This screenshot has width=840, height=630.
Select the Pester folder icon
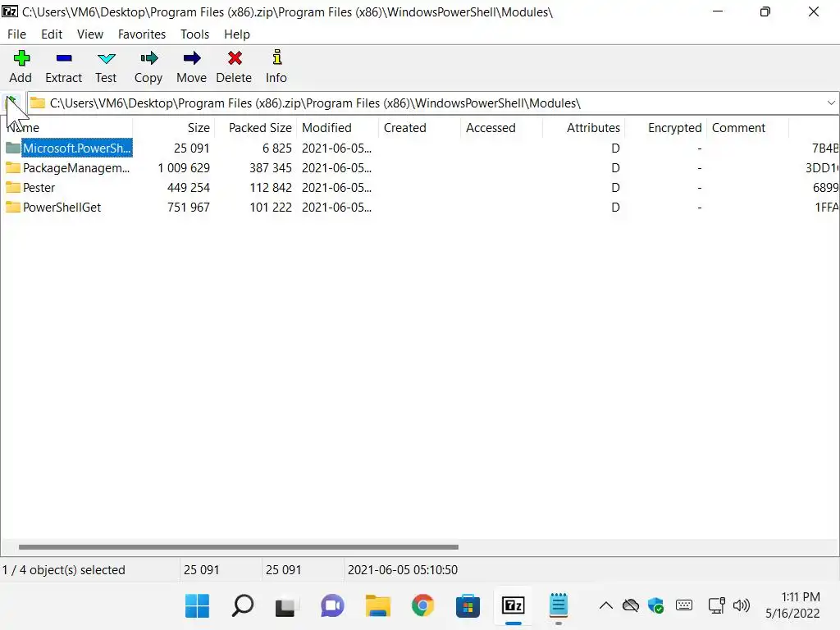coord(13,188)
